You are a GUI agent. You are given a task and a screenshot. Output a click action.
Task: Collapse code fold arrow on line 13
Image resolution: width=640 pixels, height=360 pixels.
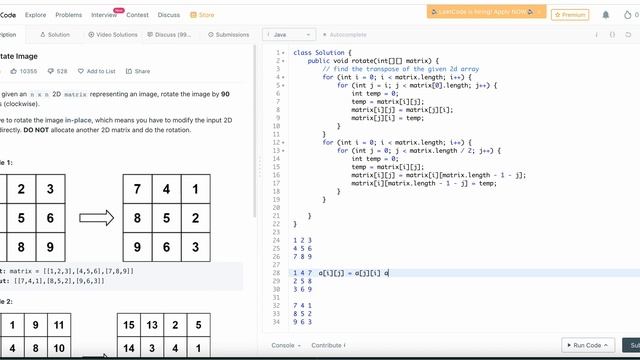283,151
